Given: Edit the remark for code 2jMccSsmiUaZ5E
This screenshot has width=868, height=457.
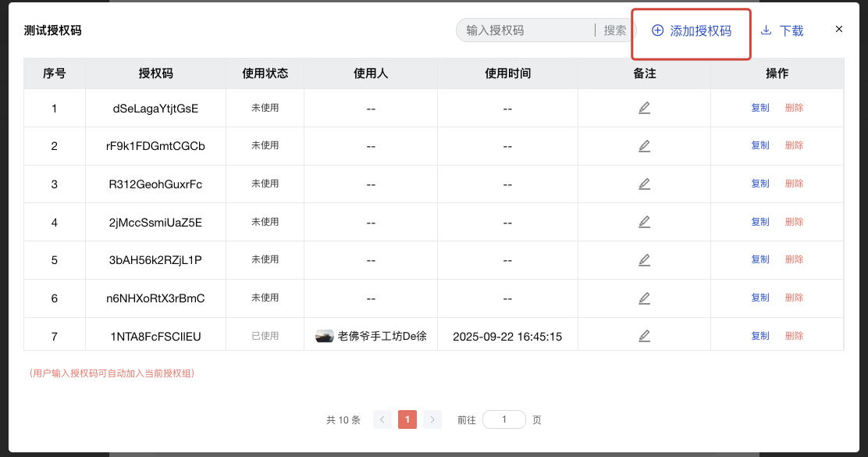Looking at the screenshot, I should (x=644, y=223).
